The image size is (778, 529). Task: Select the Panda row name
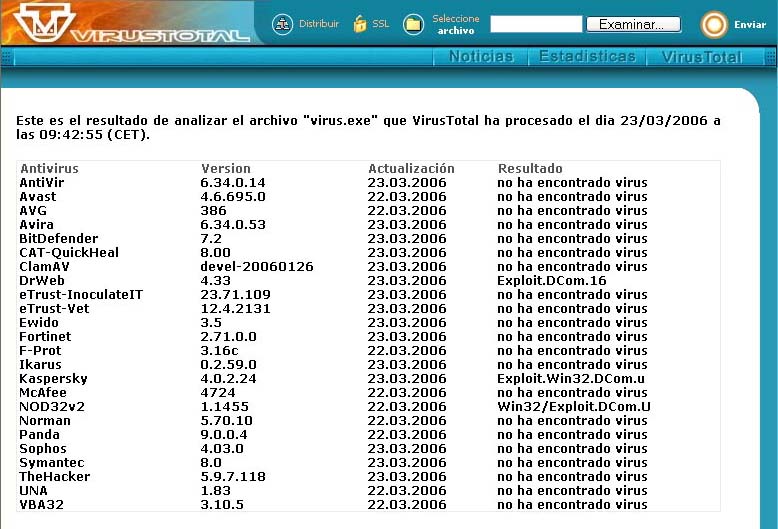point(39,434)
